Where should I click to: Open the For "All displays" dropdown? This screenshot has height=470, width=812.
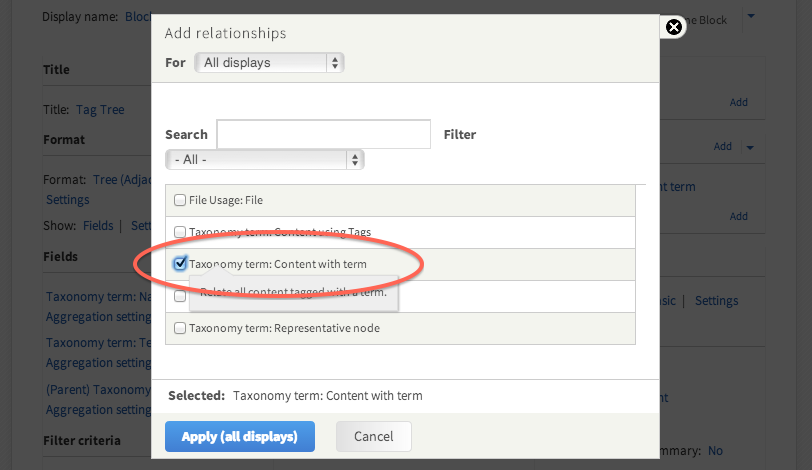(269, 62)
